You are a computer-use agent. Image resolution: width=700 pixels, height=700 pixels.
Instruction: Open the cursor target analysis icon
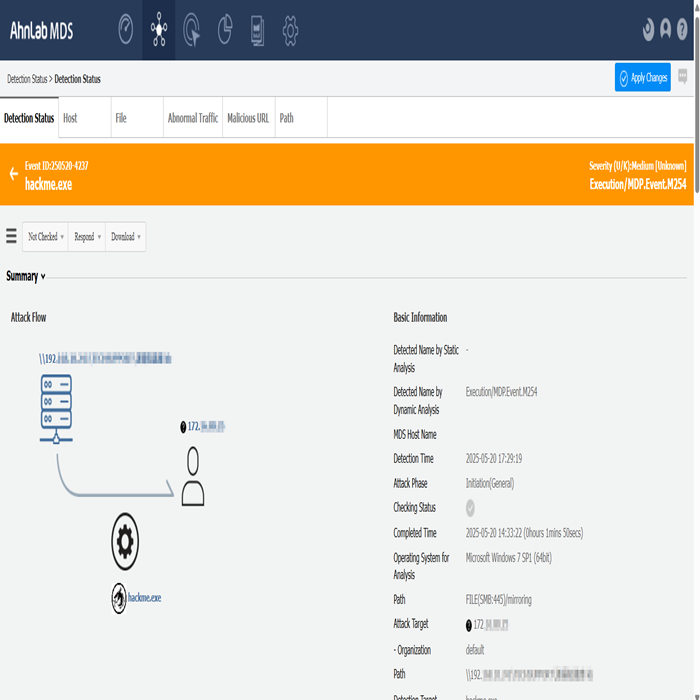click(192, 30)
